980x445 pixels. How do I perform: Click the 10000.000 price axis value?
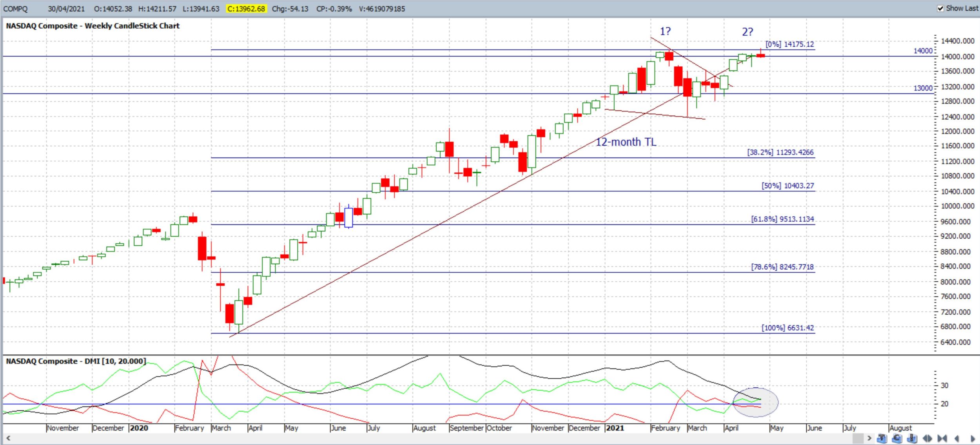[x=958, y=206]
